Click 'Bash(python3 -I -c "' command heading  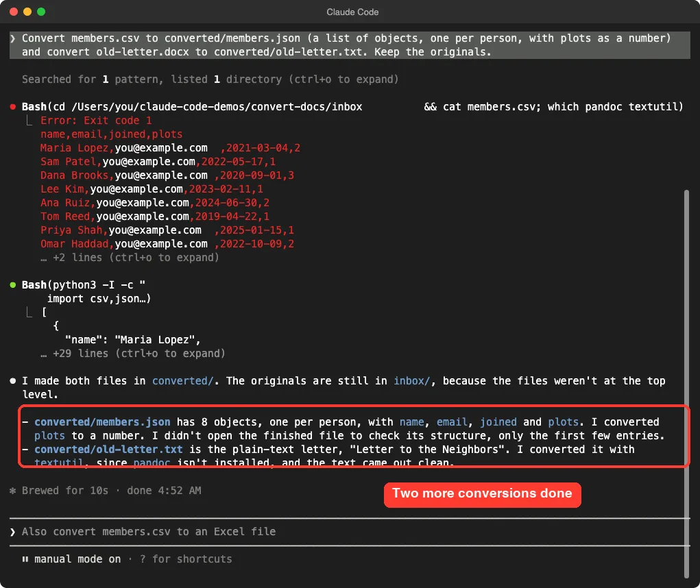pos(84,285)
